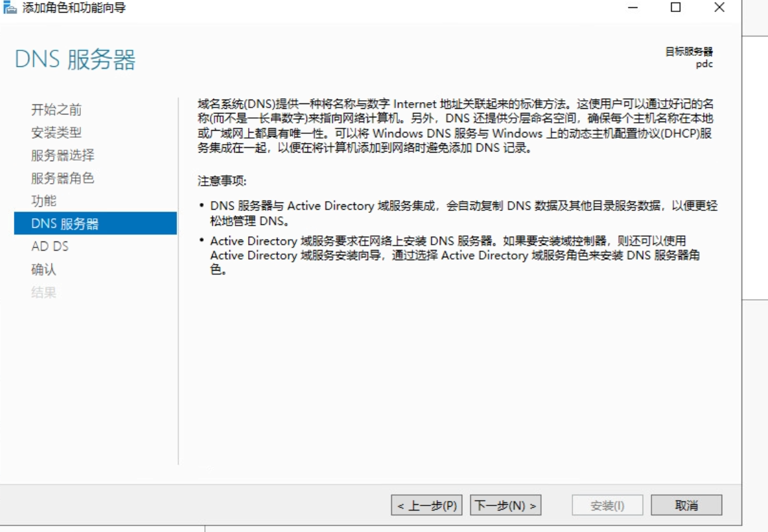Click the DNS 服务器 page heading

pos(75,60)
